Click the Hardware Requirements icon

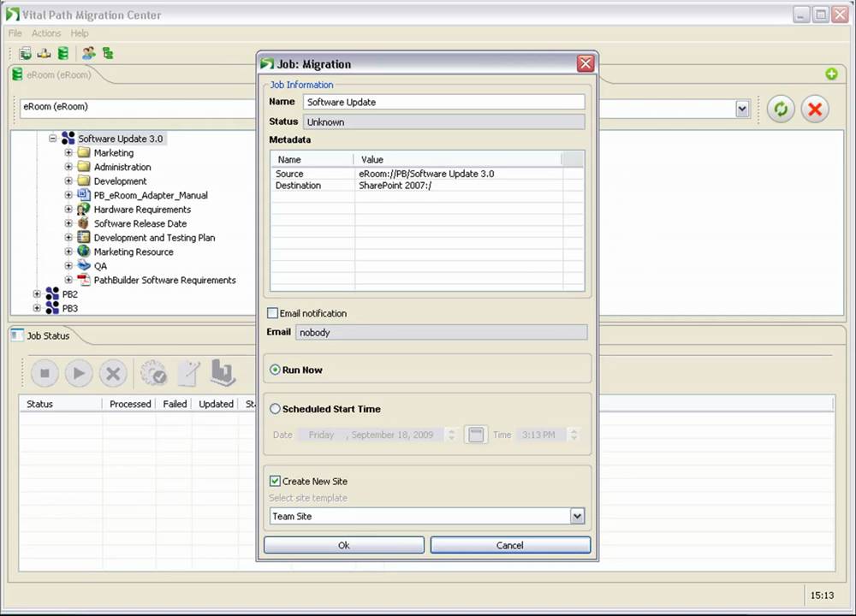tap(84, 209)
